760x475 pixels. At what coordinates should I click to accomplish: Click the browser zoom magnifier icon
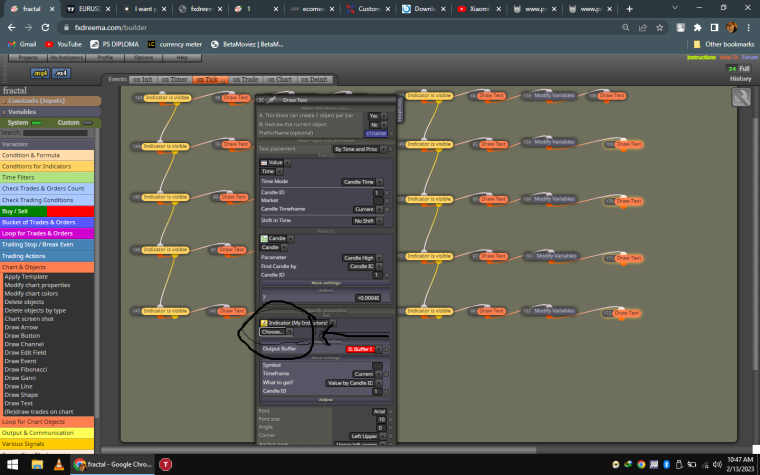[x=626, y=28]
